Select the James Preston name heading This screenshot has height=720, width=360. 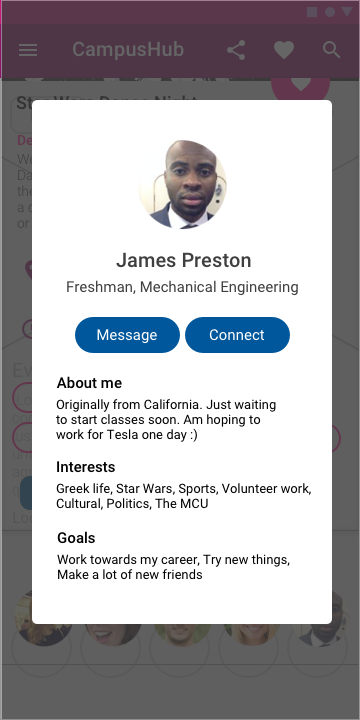tap(183, 260)
